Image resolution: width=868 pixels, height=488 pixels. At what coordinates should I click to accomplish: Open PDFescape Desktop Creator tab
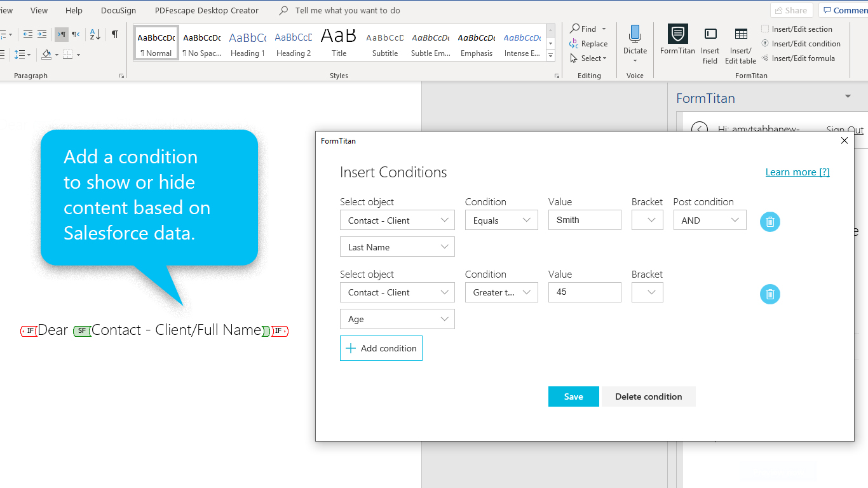(207, 10)
